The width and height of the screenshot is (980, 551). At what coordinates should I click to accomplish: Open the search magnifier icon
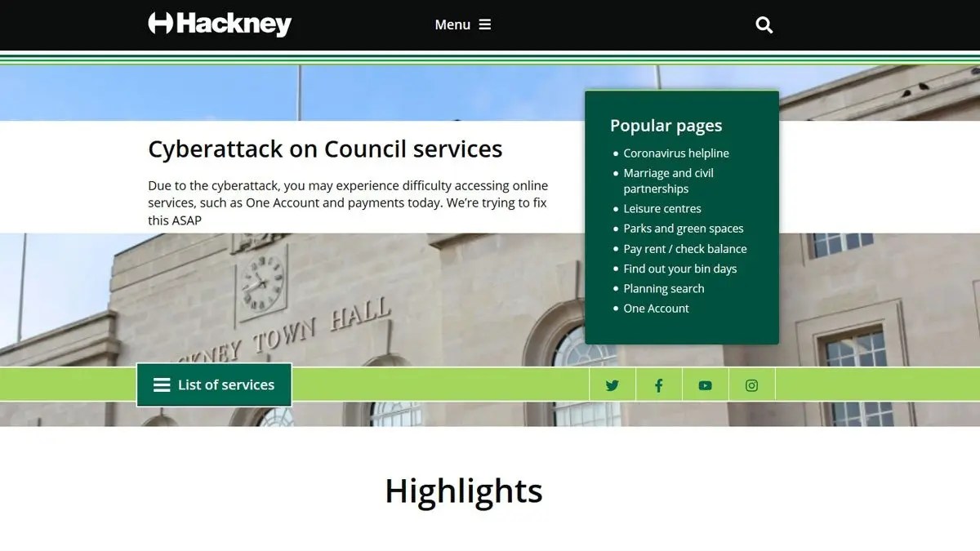(x=764, y=25)
